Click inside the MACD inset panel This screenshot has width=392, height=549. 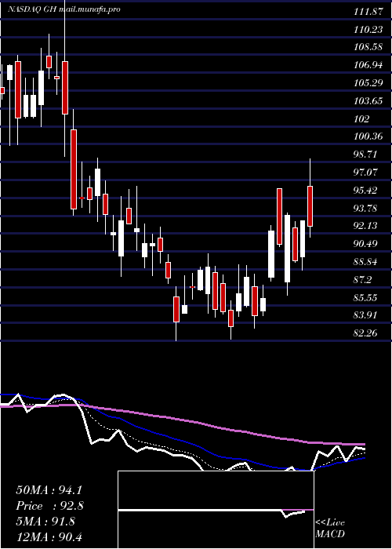pyautogui.click(x=216, y=510)
